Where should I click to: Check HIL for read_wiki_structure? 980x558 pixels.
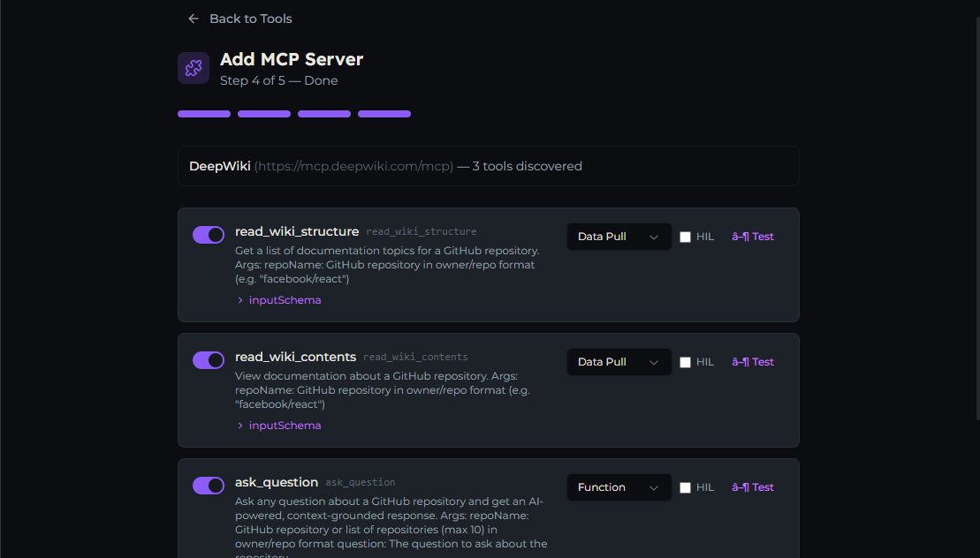(685, 238)
